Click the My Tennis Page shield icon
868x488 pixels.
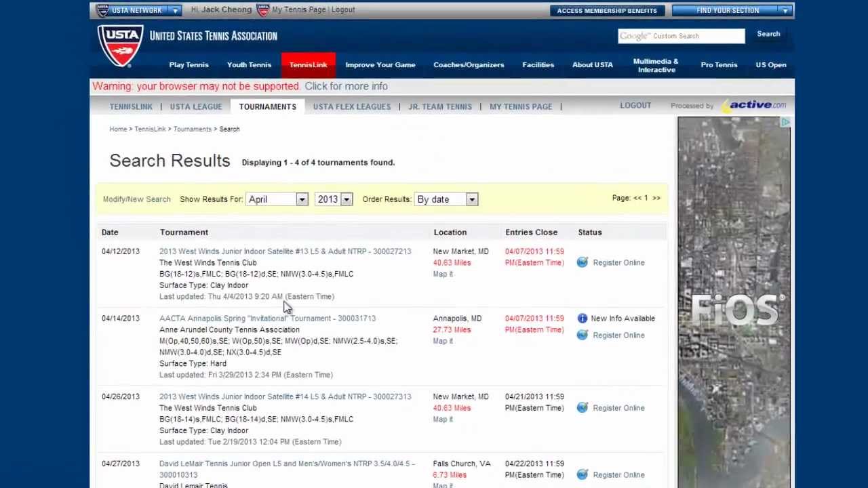263,10
